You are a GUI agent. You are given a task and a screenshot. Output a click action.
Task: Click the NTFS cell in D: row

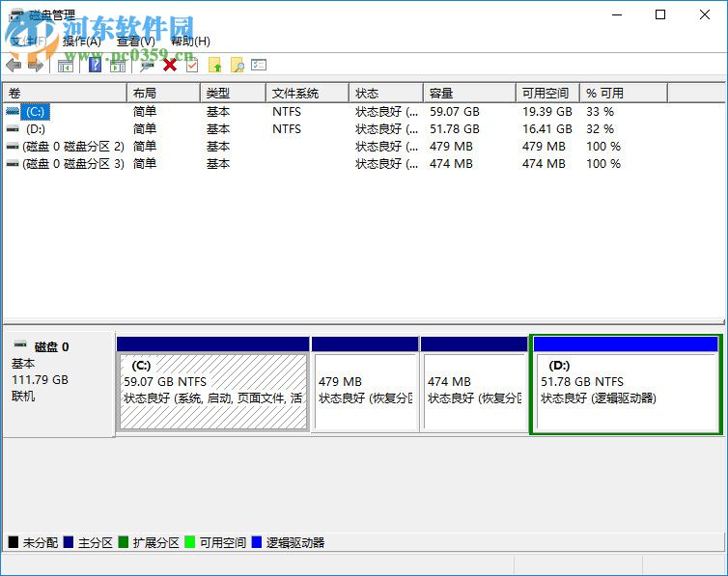[287, 129]
